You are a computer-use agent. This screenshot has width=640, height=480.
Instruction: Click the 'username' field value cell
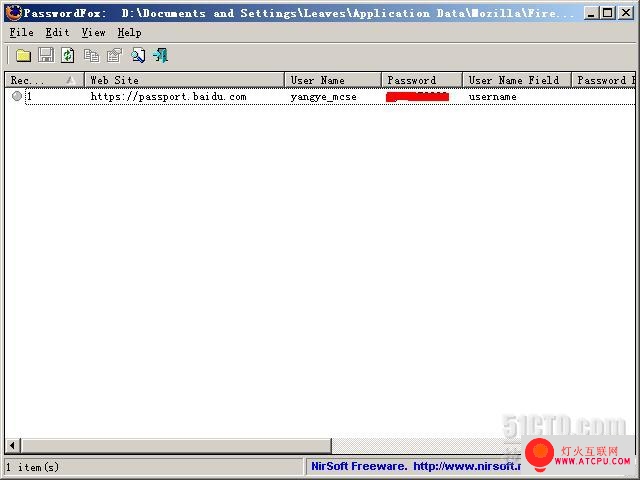[492, 97]
